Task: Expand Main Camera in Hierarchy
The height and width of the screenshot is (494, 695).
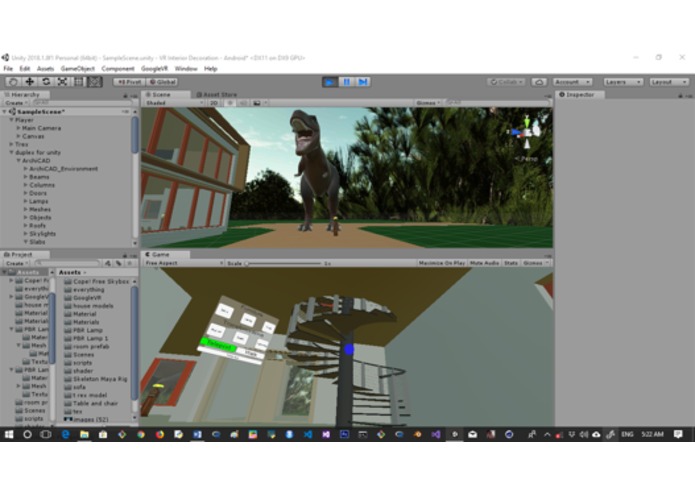Action: (19, 128)
